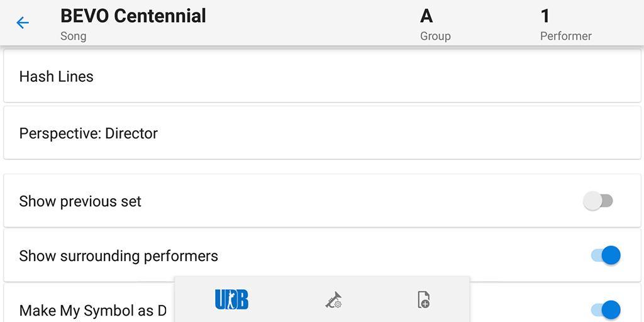The width and height of the screenshot is (644, 322).
Task: Select the song title BEVO Centennial
Action: pyautogui.click(x=133, y=16)
